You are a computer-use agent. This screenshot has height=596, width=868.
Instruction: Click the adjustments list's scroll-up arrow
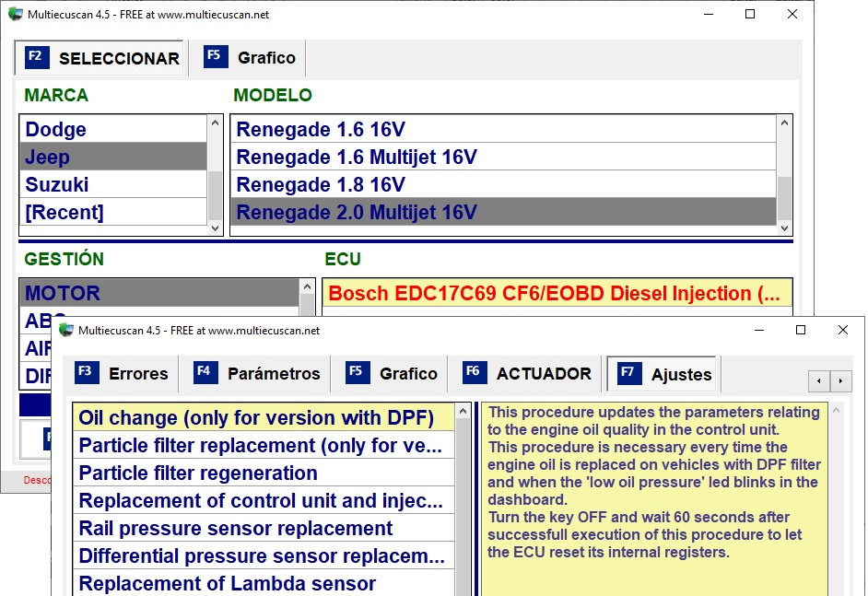click(463, 411)
